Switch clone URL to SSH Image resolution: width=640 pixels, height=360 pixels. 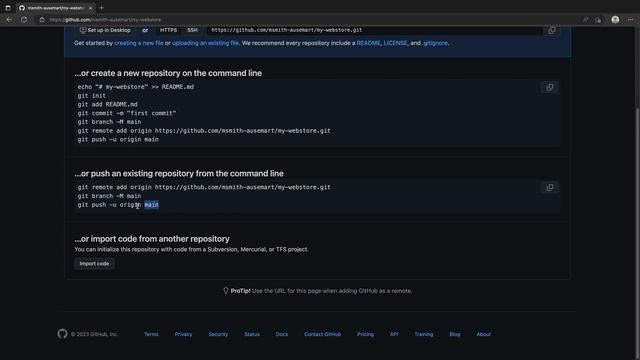tap(192, 30)
